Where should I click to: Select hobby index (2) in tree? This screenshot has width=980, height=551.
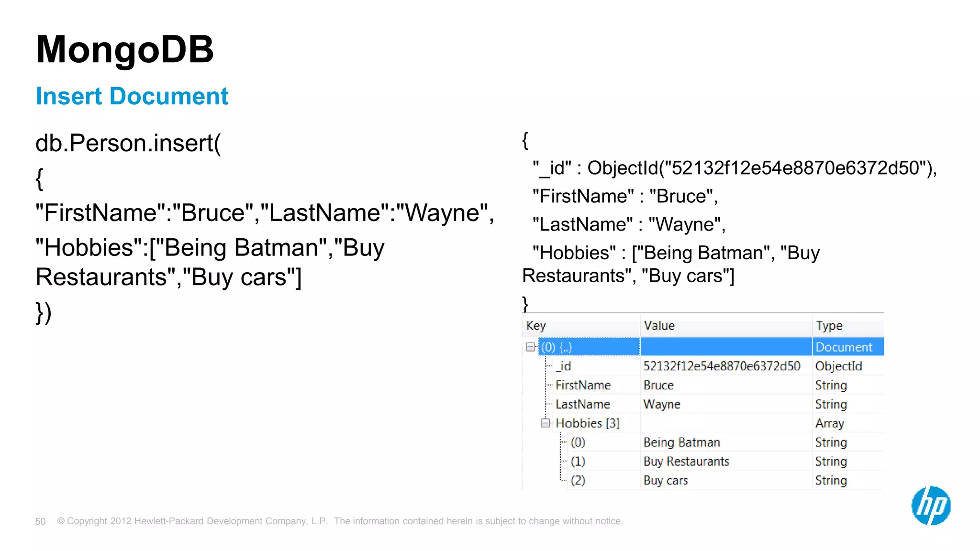pos(578,481)
